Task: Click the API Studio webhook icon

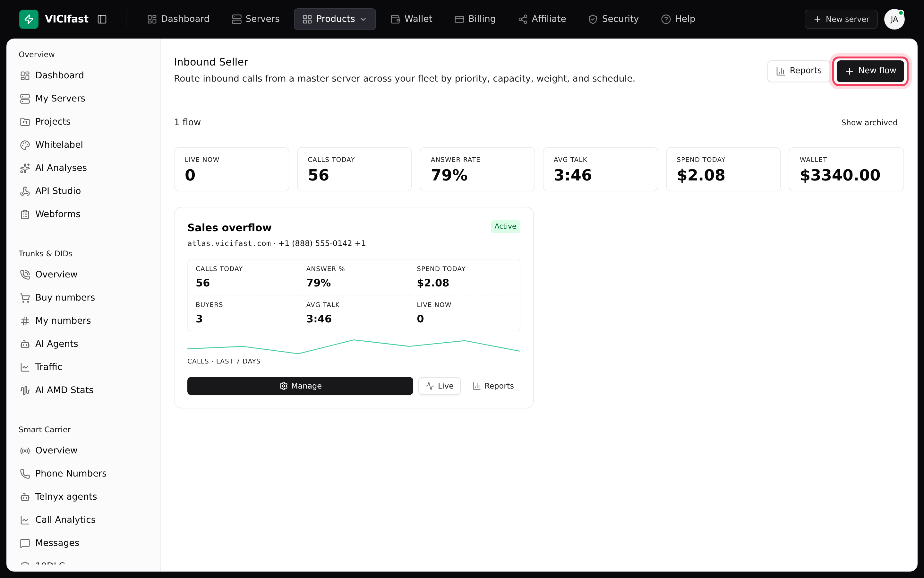Action: (25, 191)
